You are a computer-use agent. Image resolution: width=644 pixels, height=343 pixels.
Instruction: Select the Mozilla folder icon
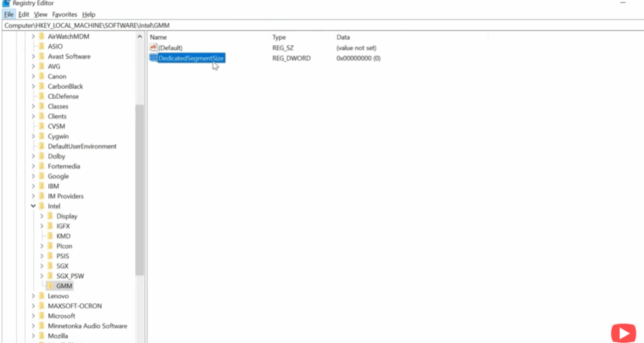42,335
